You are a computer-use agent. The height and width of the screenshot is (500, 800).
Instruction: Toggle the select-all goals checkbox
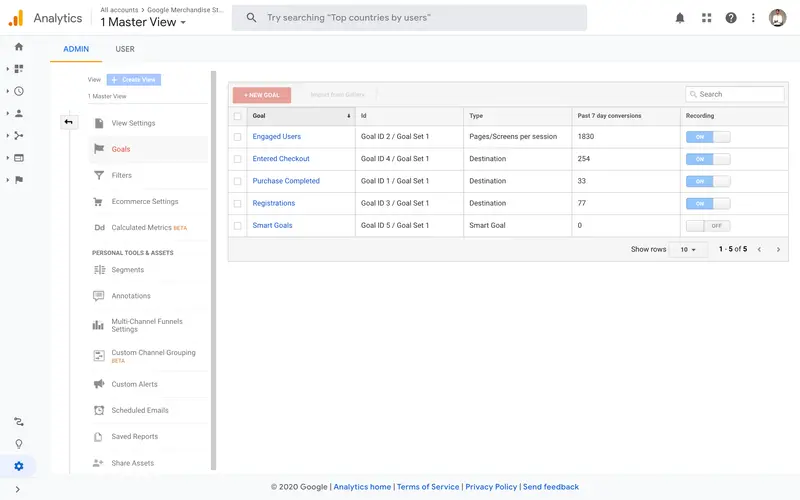[237, 116]
